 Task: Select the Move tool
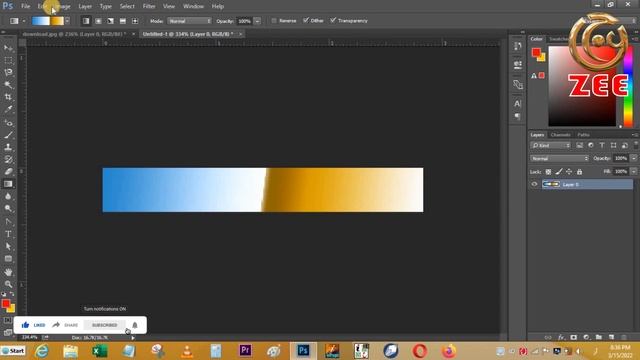click(x=8, y=48)
